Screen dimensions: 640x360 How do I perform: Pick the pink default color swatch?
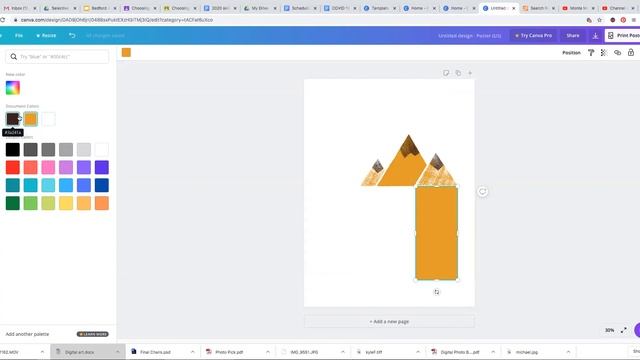pos(48,167)
